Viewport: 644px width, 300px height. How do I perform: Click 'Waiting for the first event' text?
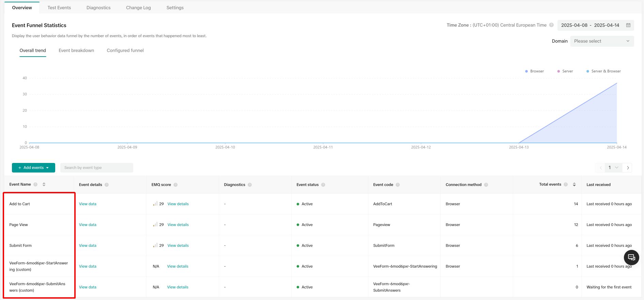pos(609,287)
